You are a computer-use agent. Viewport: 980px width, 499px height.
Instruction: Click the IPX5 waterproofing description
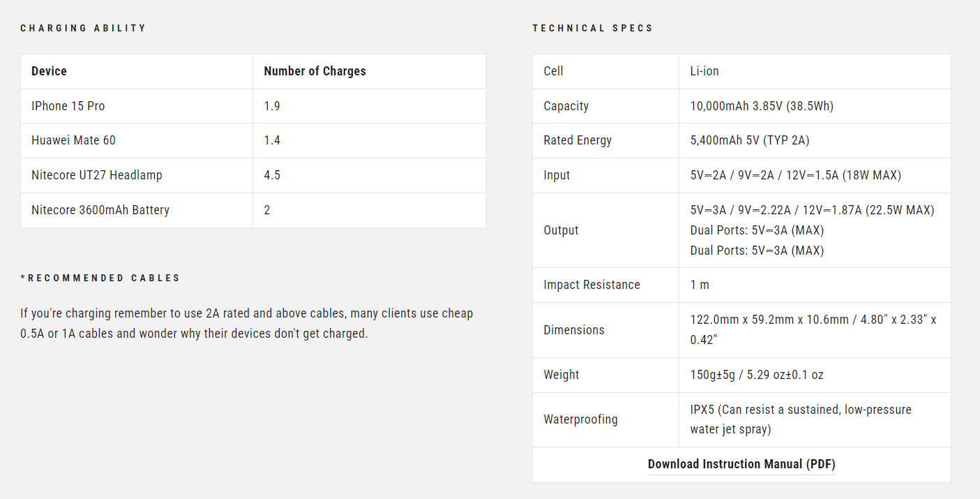[x=801, y=419]
